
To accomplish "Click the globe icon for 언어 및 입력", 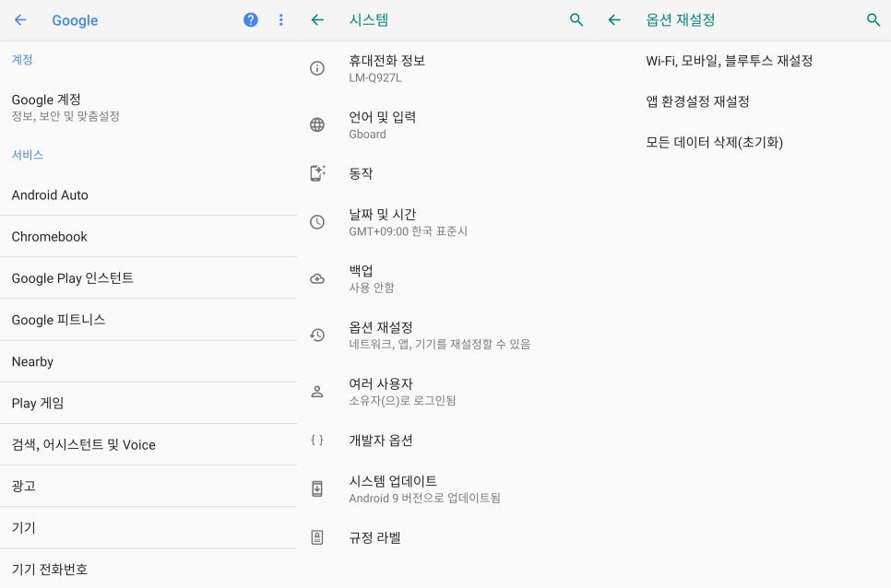I will tap(317, 124).
